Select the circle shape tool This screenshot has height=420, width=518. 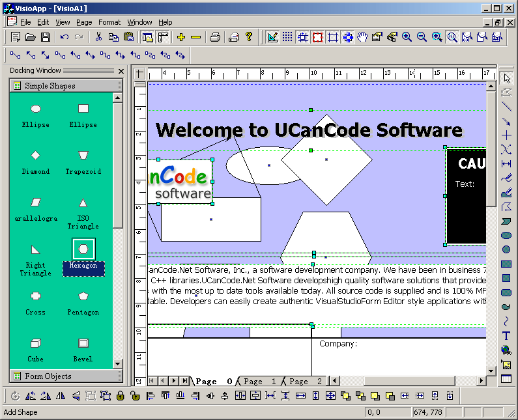(x=506, y=249)
